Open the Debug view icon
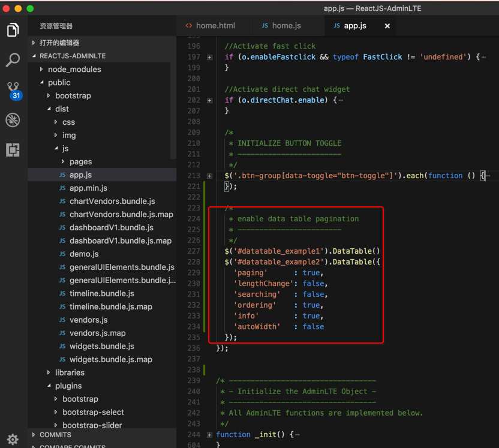Viewport: 499px width, 448px height. (13, 120)
